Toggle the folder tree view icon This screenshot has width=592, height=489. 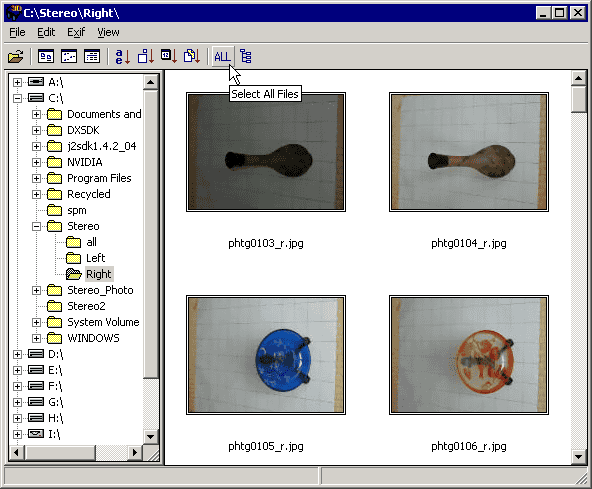pos(246,57)
